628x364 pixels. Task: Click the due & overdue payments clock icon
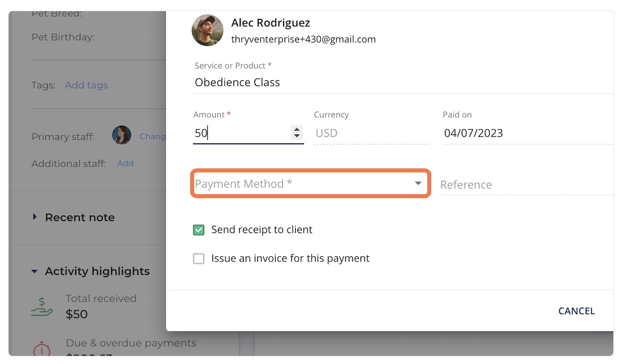tap(41, 349)
